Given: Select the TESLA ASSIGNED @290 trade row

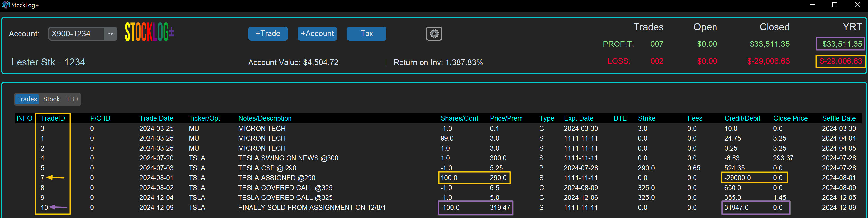Looking at the screenshot, I should pyautogui.click(x=276, y=178).
